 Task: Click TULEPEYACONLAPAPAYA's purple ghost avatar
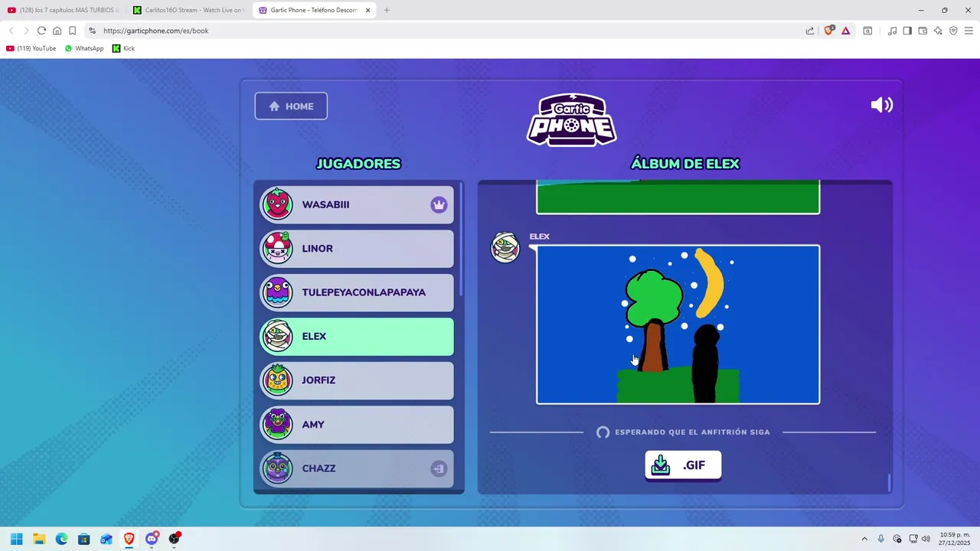tap(277, 292)
